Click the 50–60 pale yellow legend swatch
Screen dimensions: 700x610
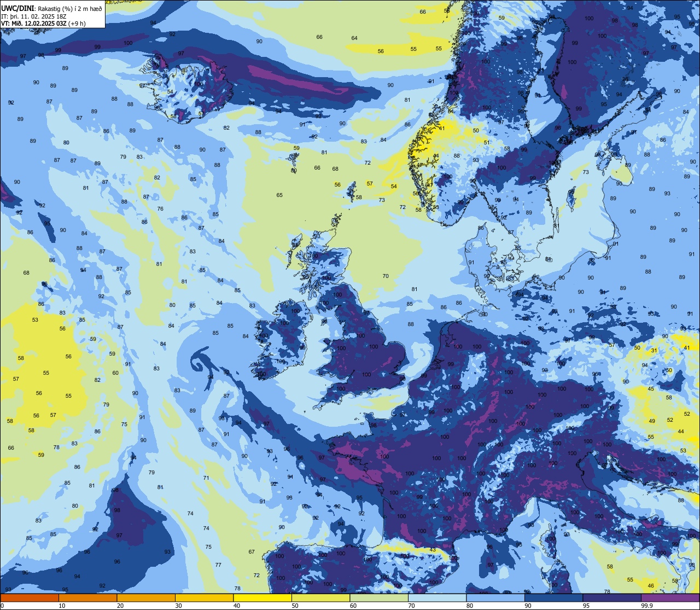pyautogui.click(x=320, y=597)
